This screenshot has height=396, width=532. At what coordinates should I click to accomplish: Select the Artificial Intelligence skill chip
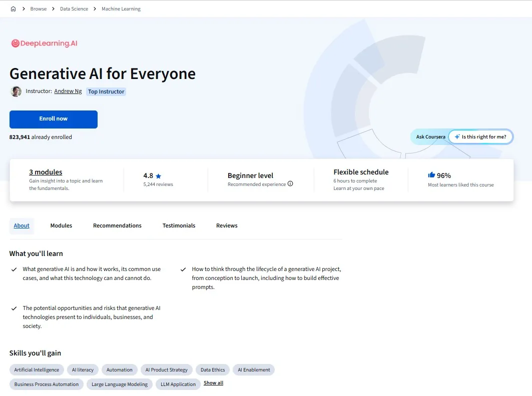(x=37, y=370)
